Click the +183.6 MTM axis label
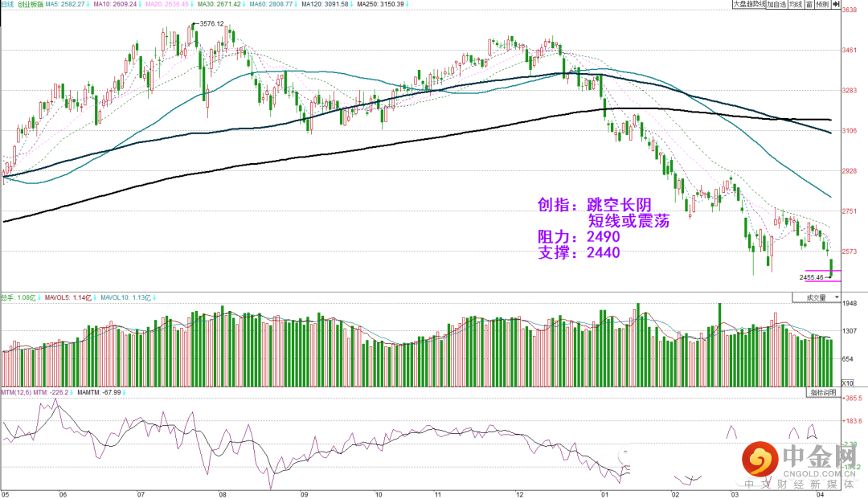 (852, 421)
